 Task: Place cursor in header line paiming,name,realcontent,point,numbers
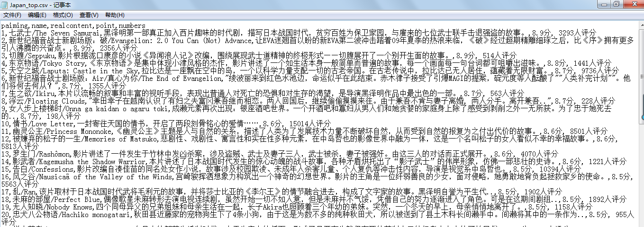pyautogui.click(x=73, y=26)
